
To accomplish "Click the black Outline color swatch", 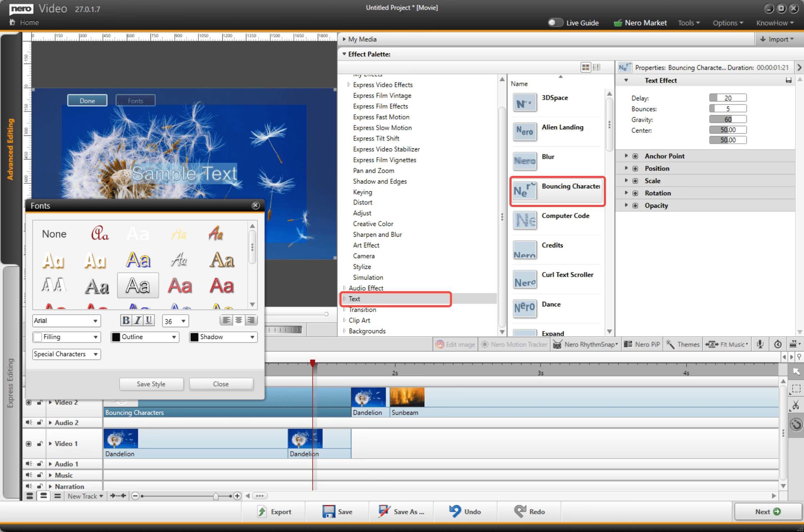I will coord(116,337).
